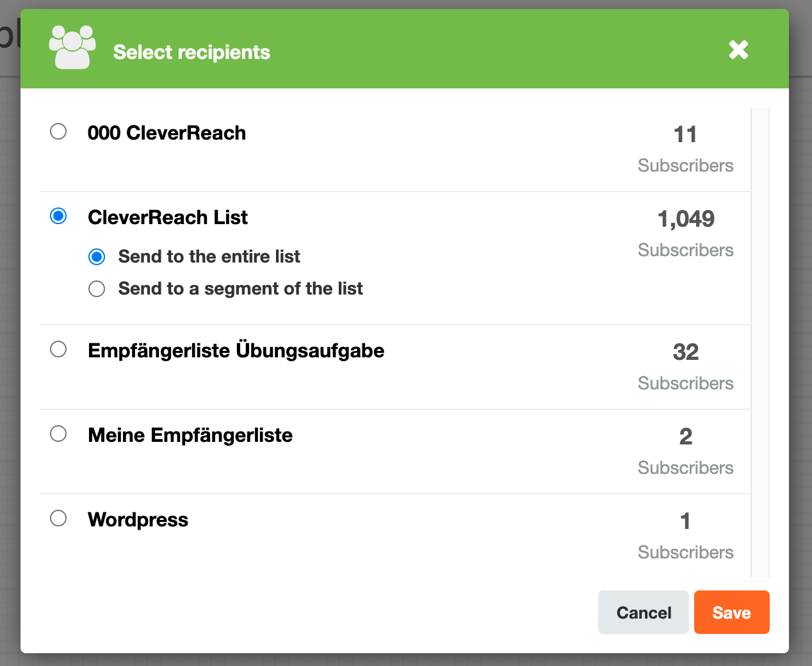Select the Wordpress radio button
The height and width of the screenshot is (666, 812).
(58, 518)
